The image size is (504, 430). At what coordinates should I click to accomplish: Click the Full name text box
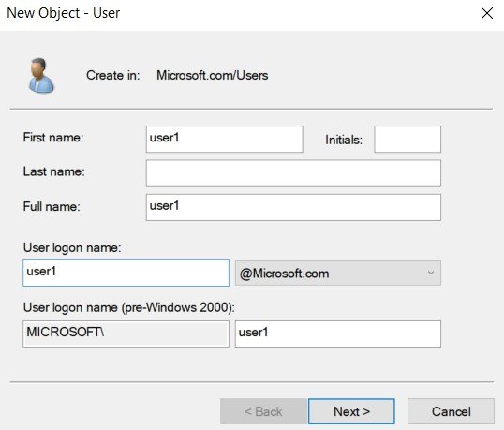(x=293, y=207)
